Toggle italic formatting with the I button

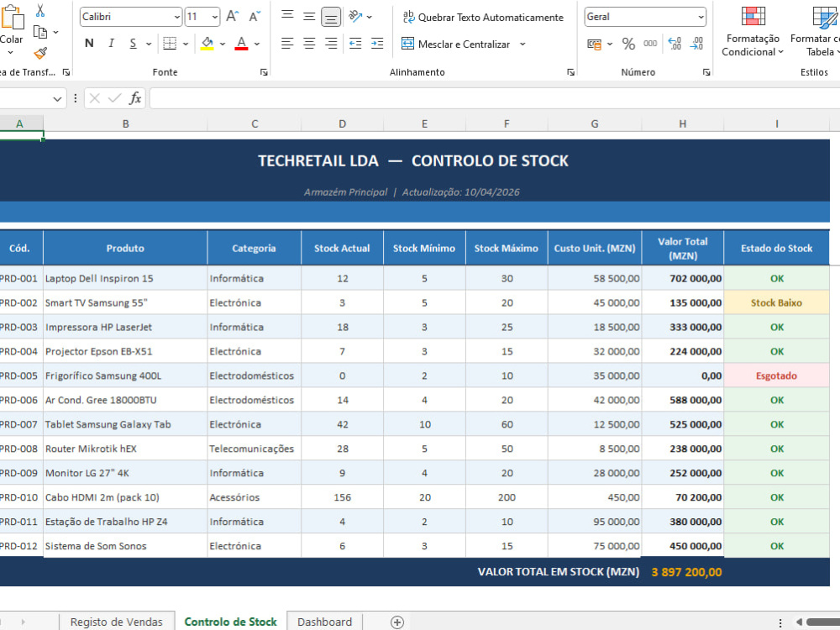click(x=111, y=44)
